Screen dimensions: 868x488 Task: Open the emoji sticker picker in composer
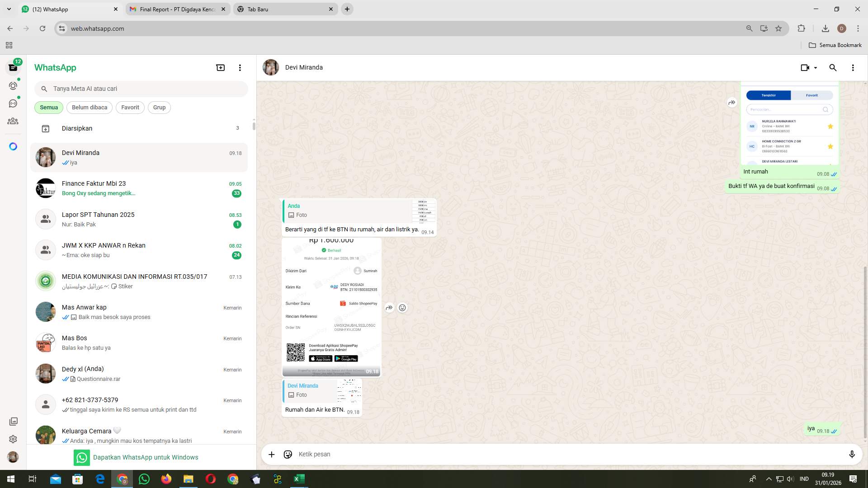[x=288, y=454]
